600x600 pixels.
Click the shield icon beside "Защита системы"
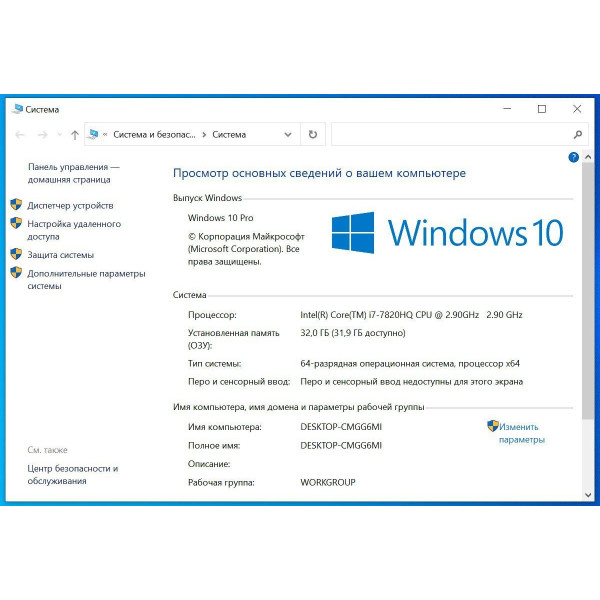[x=16, y=254]
